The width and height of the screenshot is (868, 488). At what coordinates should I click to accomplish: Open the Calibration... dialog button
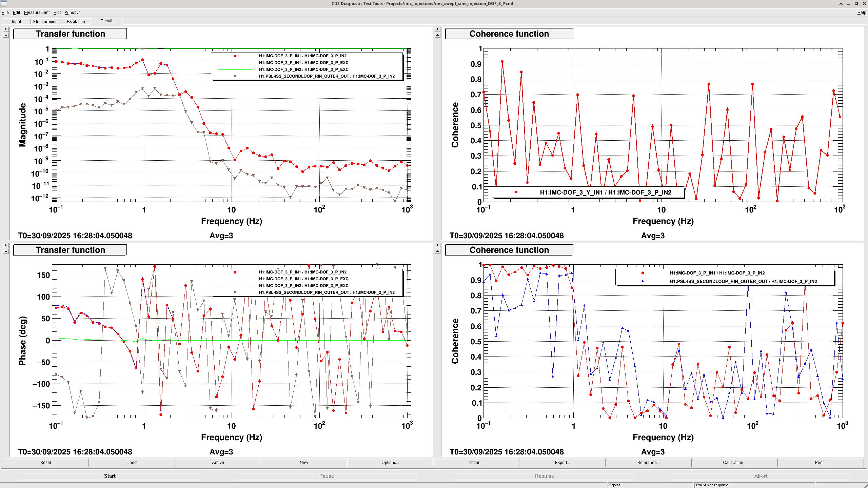click(734, 462)
